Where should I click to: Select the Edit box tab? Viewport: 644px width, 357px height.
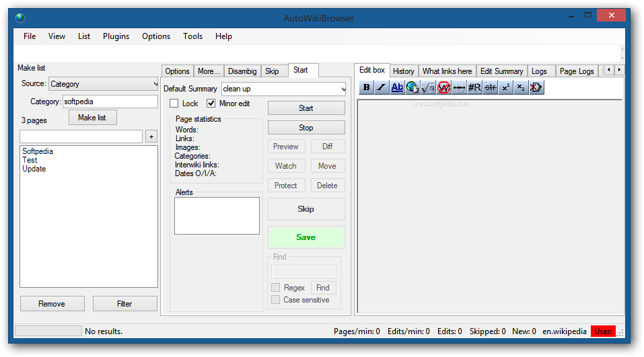point(372,70)
